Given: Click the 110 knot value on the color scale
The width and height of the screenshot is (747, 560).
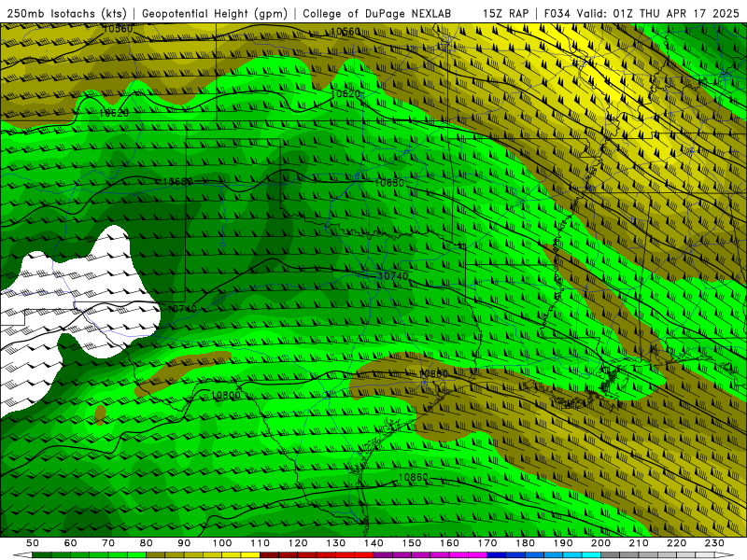Looking at the screenshot, I should click(x=261, y=543).
